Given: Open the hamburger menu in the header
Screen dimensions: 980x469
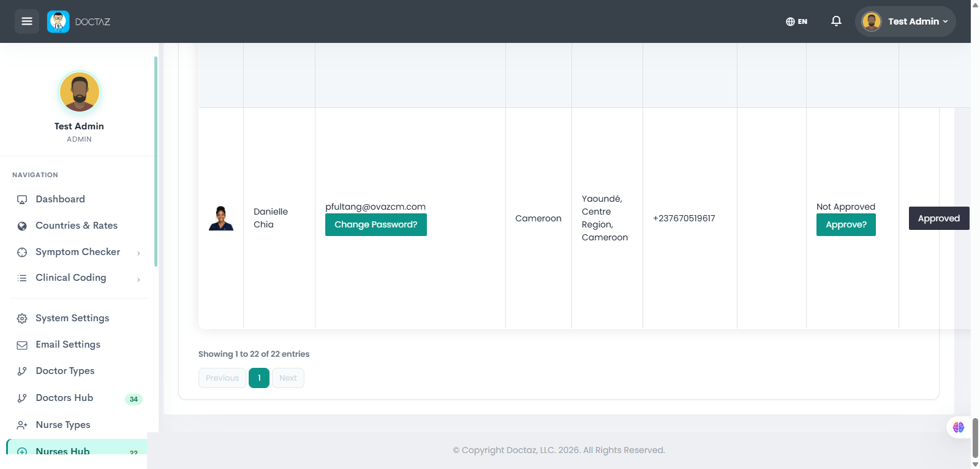Looking at the screenshot, I should (x=27, y=21).
